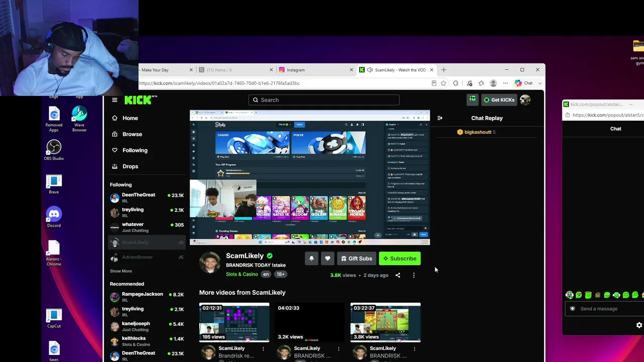Open the whatever channel under Following
644x362 pixels.
point(147,227)
